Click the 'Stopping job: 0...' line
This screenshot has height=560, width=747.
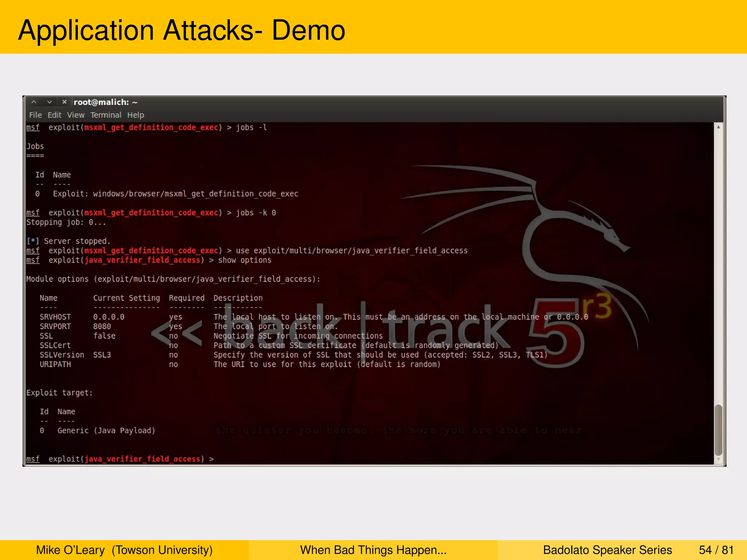66,222
